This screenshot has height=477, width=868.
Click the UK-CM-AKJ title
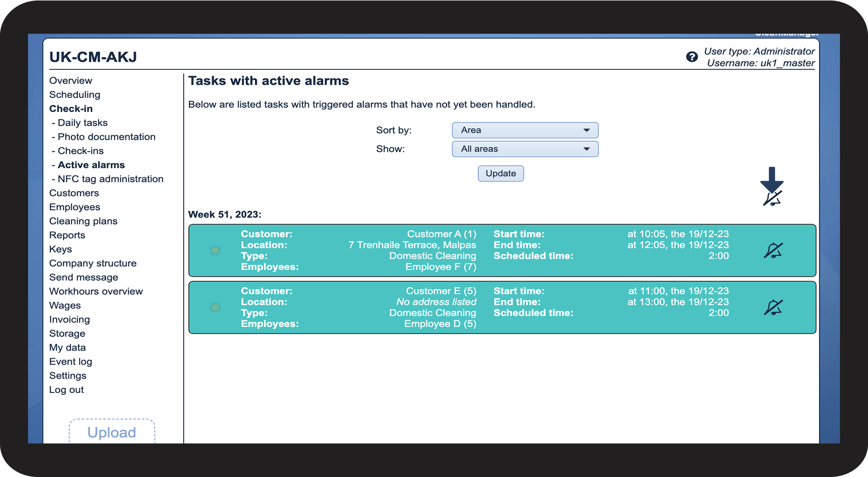[x=93, y=57]
